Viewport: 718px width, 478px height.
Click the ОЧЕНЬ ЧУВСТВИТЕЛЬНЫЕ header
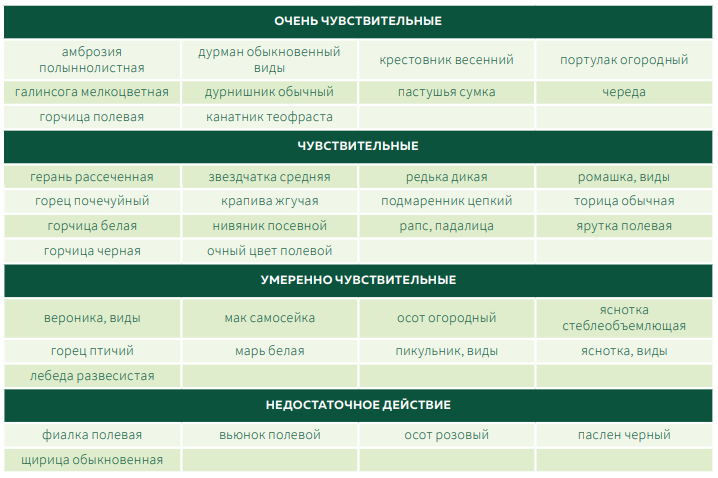pyautogui.click(x=358, y=21)
